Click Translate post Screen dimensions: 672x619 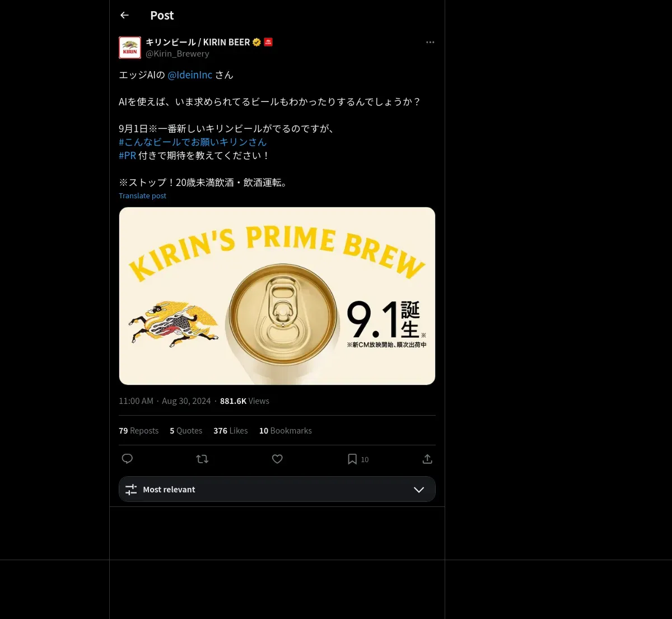[142, 196]
